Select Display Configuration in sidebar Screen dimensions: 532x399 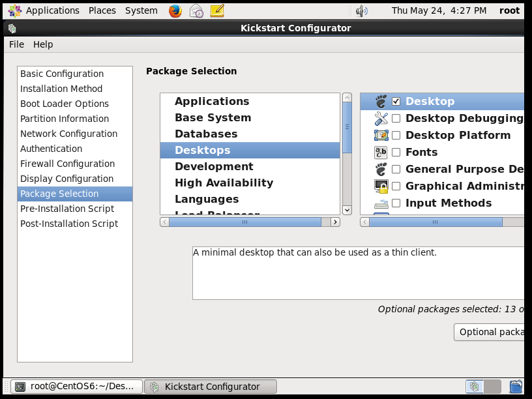point(74,179)
